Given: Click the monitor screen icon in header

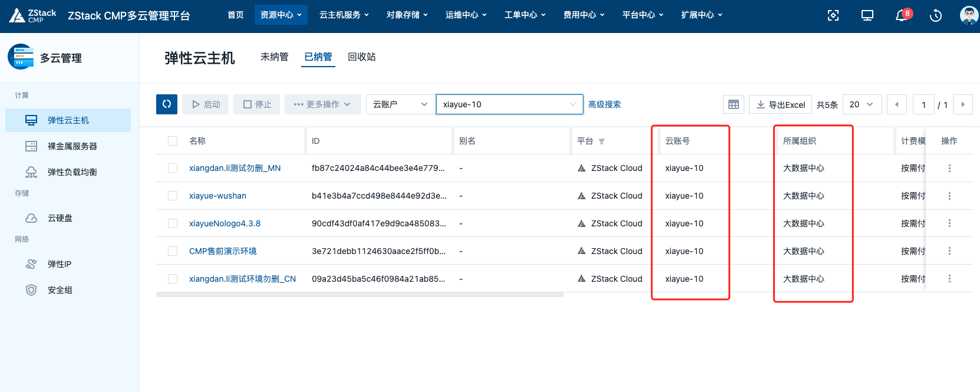Looking at the screenshot, I should (867, 15).
